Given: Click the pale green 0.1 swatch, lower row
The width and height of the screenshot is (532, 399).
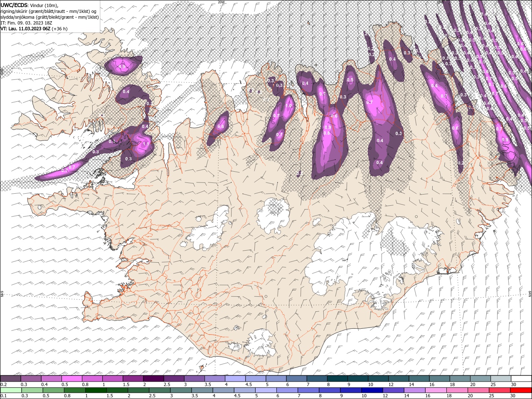Looking at the screenshot, I should [x=11, y=390].
